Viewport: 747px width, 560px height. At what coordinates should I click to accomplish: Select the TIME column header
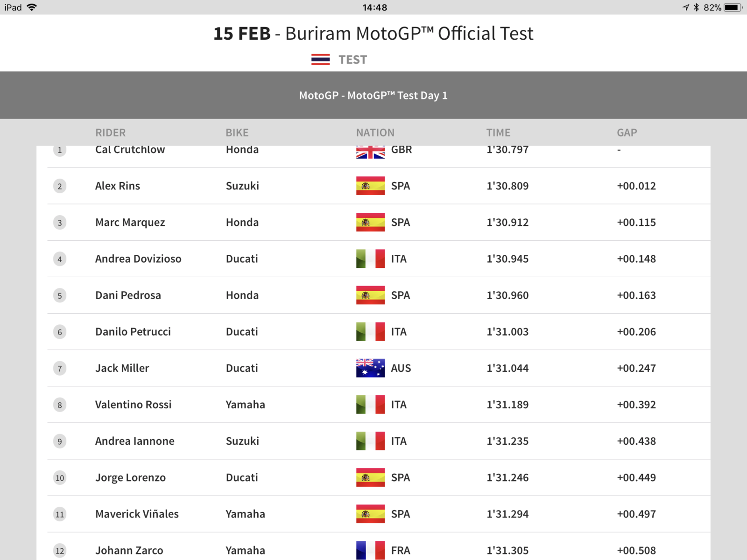tap(498, 133)
